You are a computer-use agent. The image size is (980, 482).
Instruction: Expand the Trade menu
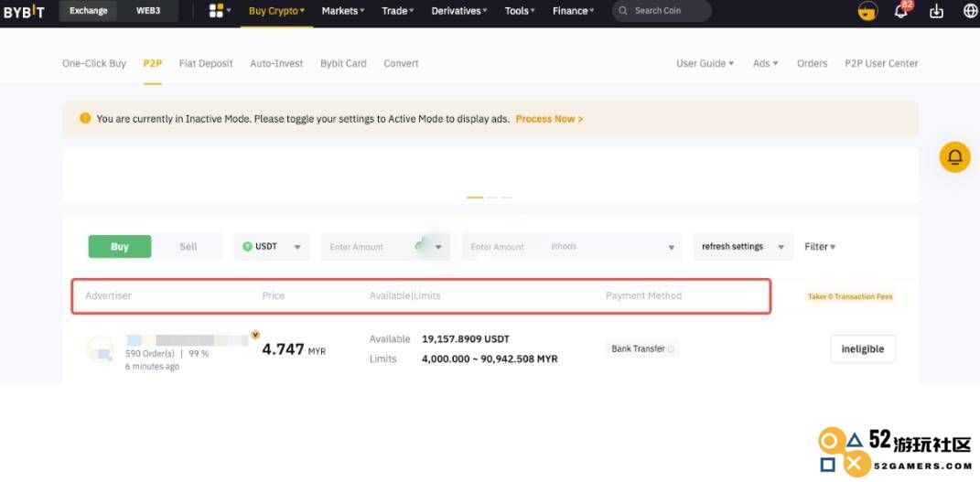[x=397, y=11]
